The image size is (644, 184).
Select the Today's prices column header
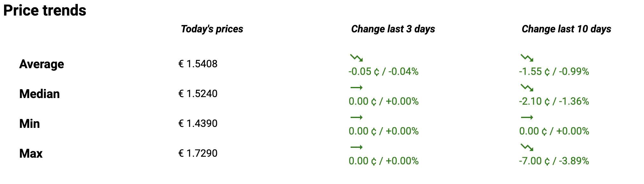212,29
